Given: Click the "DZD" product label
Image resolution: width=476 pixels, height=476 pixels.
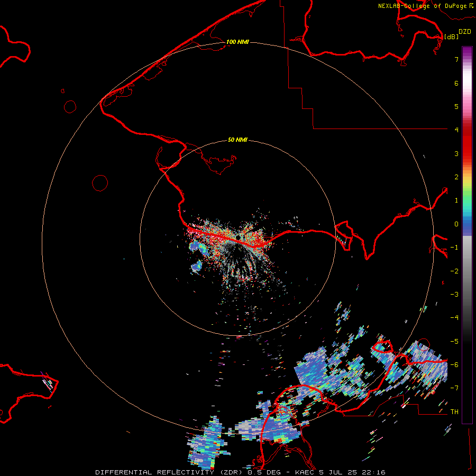Looking at the screenshot, I should pos(465,32).
